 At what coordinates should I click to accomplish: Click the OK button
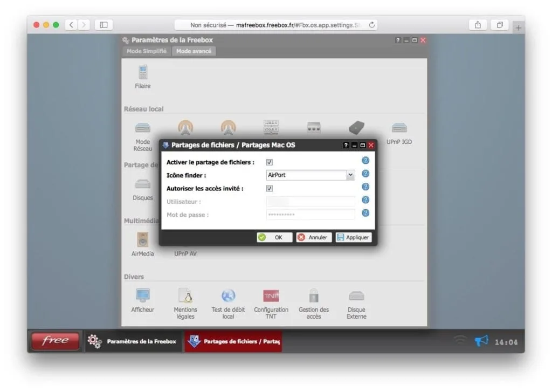[274, 237]
